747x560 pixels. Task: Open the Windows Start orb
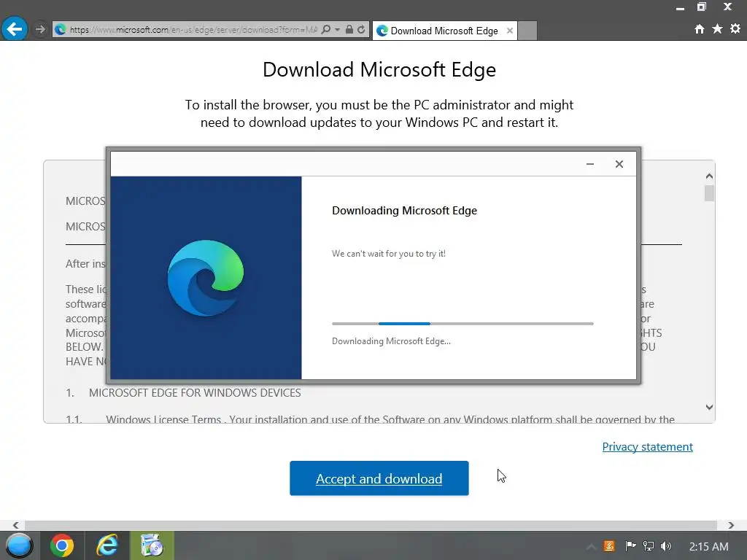pos(19,545)
